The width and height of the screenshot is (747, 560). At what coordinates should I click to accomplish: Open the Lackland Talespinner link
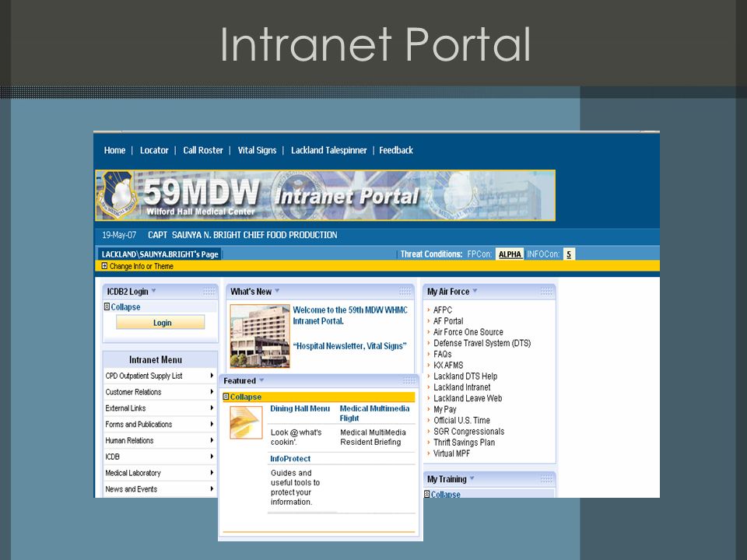pos(328,150)
